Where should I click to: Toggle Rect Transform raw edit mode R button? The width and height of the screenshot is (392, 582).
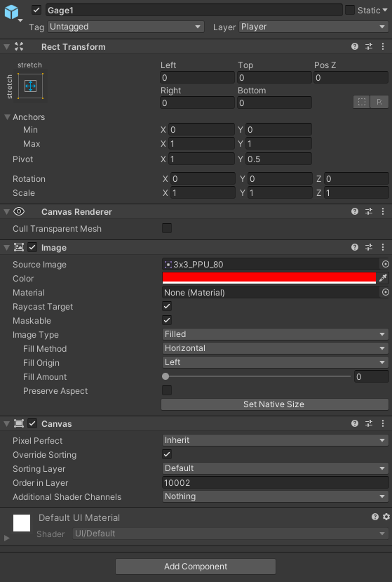(x=379, y=102)
